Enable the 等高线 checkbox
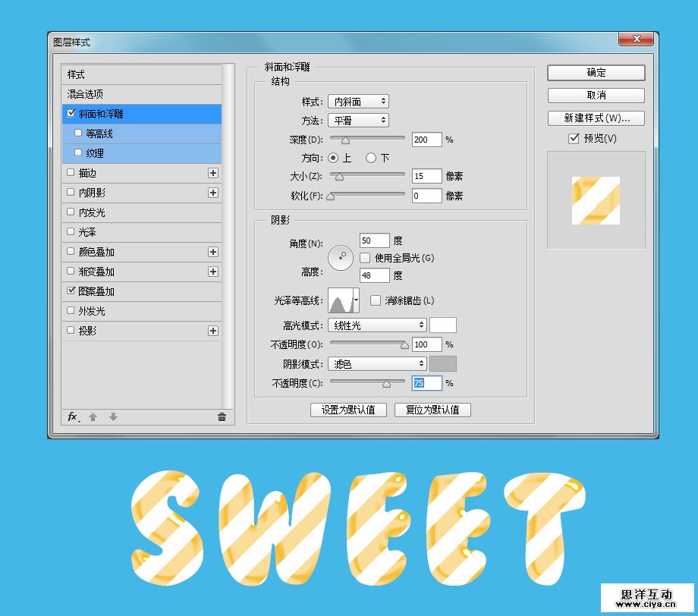Viewport: 698px width, 616px height. pos(79,134)
